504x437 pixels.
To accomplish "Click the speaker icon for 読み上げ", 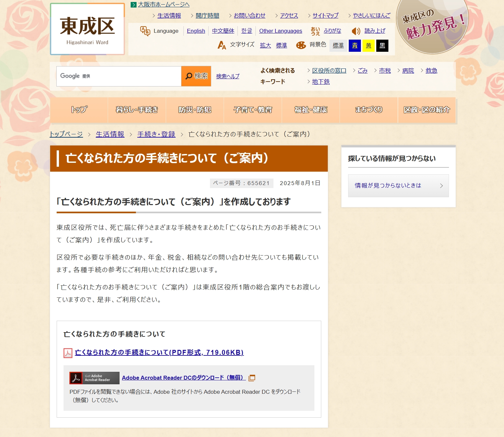I will click(x=356, y=31).
